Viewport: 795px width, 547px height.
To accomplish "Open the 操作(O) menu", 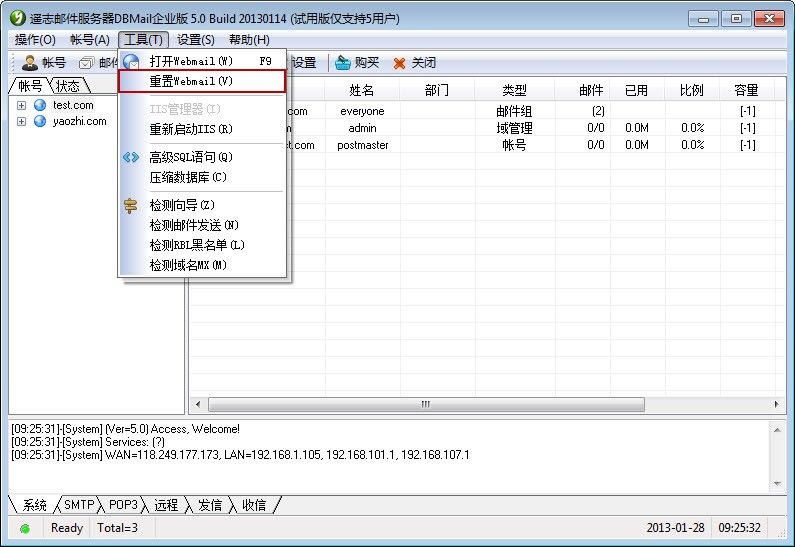I will point(35,40).
